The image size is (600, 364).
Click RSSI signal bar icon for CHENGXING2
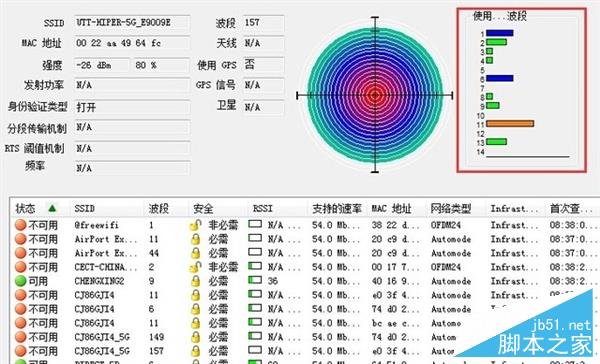click(x=255, y=280)
